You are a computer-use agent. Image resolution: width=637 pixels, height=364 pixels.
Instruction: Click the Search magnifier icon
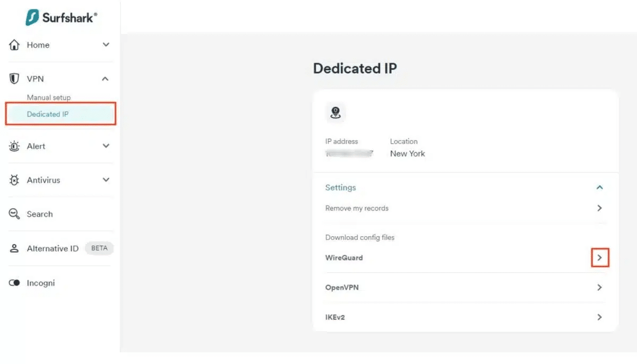coord(15,214)
